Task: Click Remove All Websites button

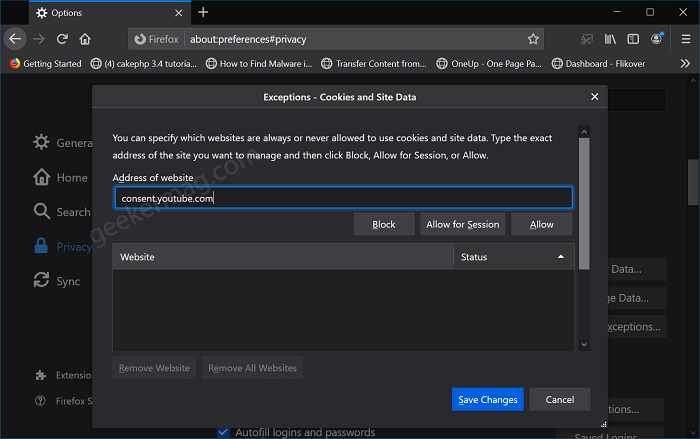Action: 252,368
